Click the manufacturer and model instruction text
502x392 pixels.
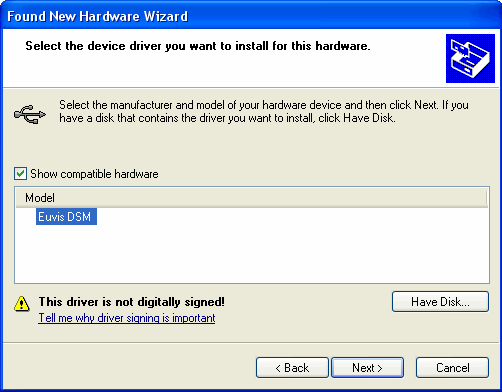pyautogui.click(x=264, y=111)
